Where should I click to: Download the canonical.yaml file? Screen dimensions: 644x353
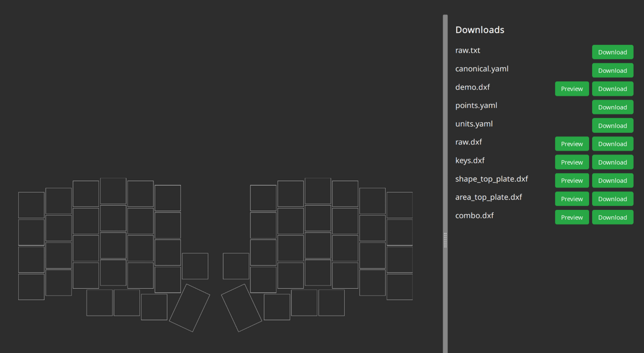pos(612,70)
